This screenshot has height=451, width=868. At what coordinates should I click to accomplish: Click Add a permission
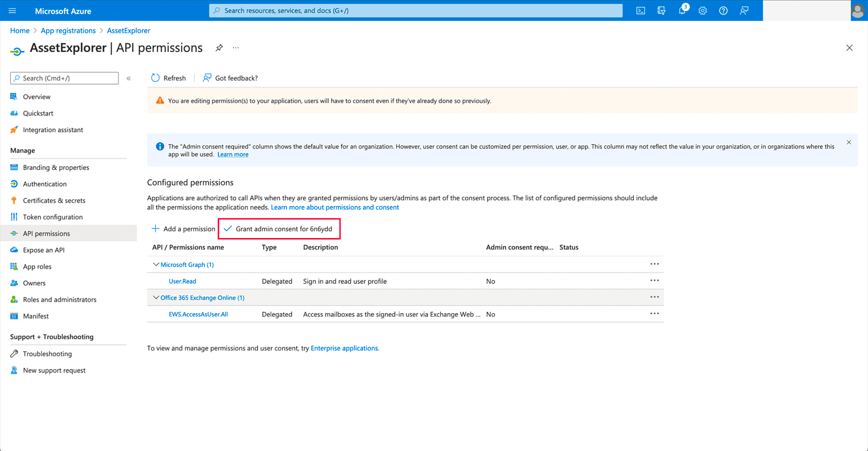tap(183, 229)
